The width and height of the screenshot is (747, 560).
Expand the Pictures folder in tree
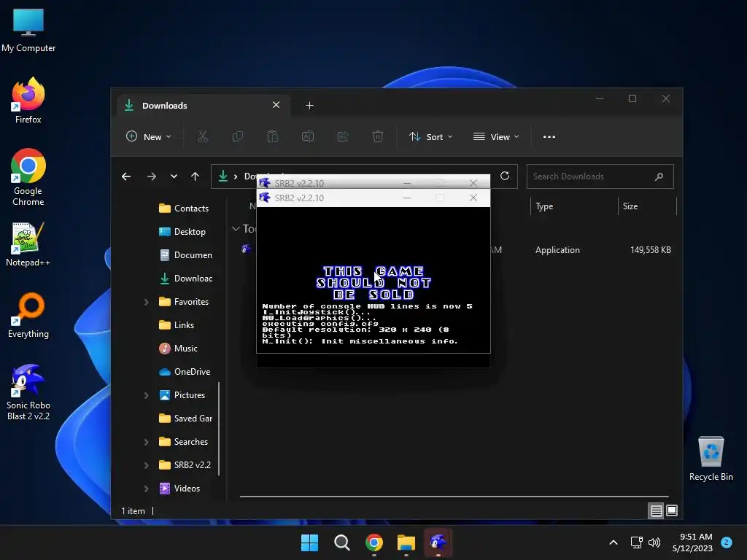[x=146, y=395]
